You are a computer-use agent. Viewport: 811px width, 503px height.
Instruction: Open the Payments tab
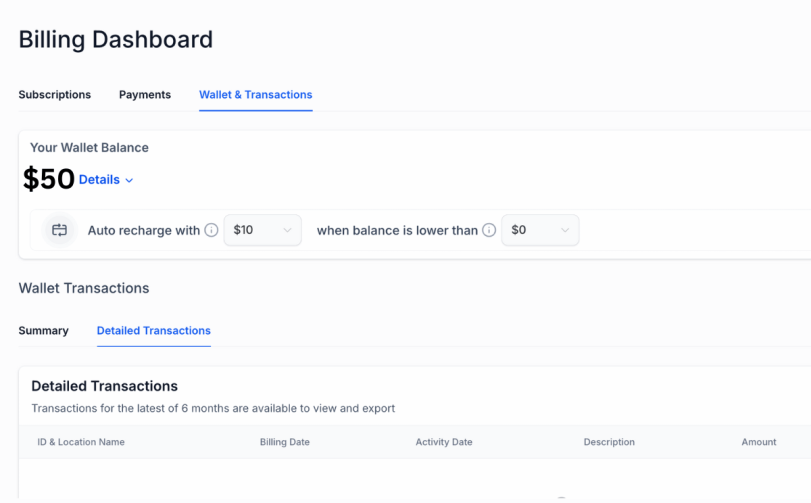[x=145, y=95]
